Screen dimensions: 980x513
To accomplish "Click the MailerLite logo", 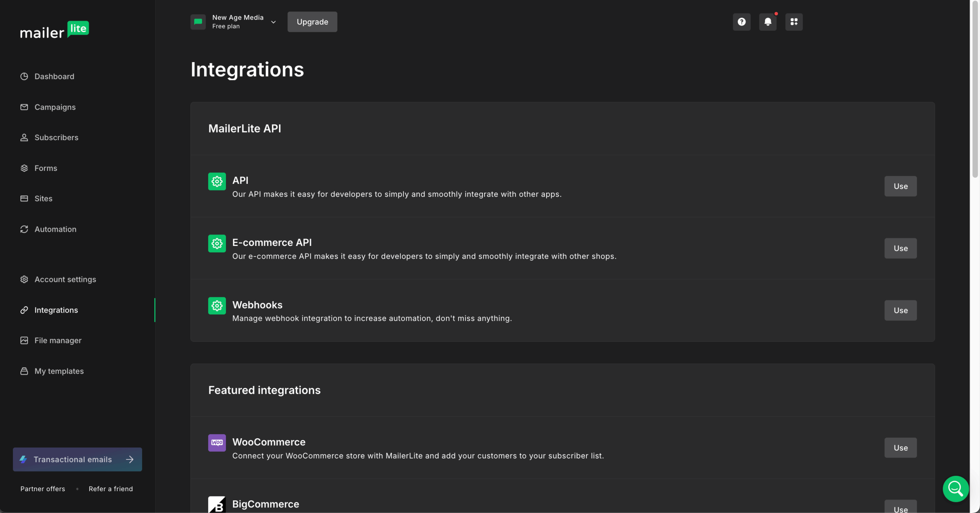I will click(x=54, y=30).
